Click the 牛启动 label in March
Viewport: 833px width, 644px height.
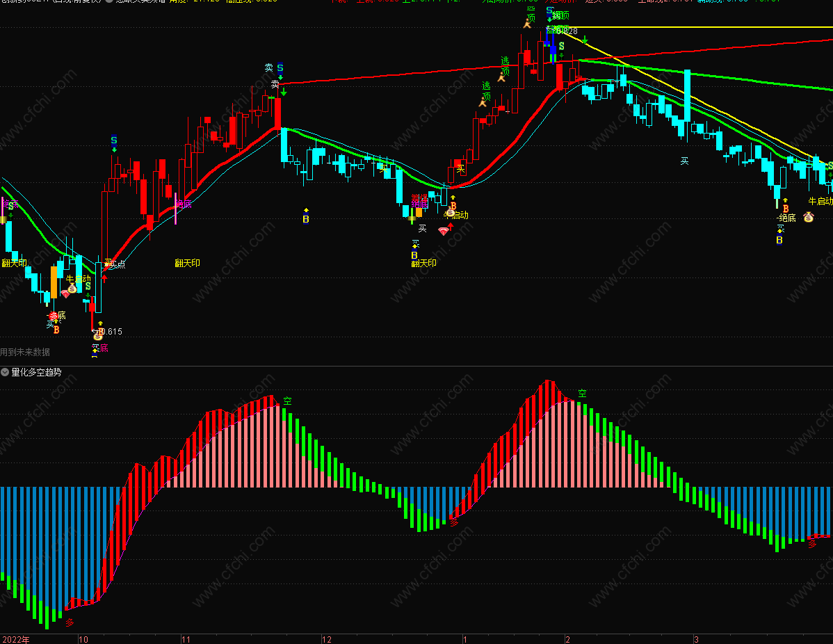[x=820, y=202]
